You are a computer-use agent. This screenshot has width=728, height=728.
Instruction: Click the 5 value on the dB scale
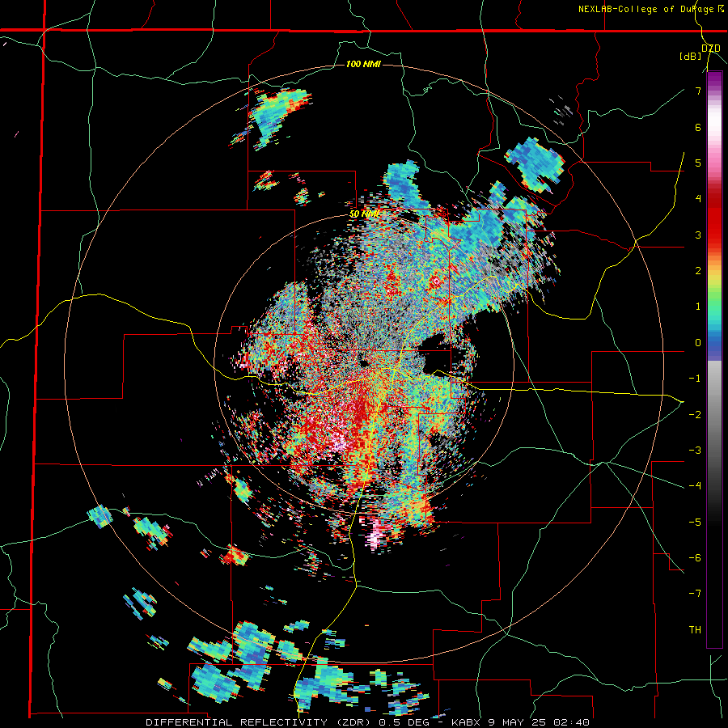click(698, 163)
